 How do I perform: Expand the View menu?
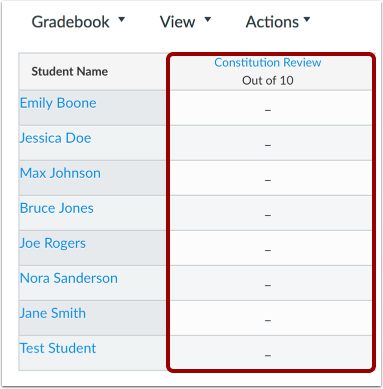coord(185,22)
